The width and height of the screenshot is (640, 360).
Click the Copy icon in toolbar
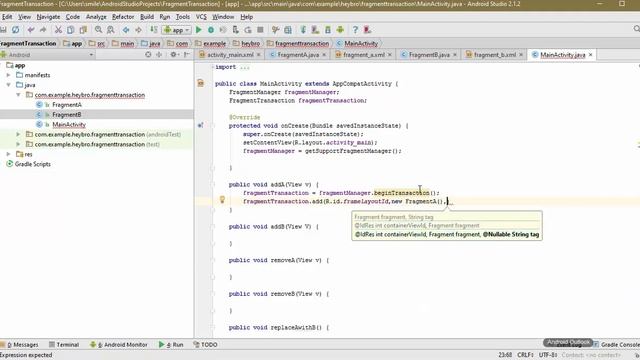(x=71, y=30)
